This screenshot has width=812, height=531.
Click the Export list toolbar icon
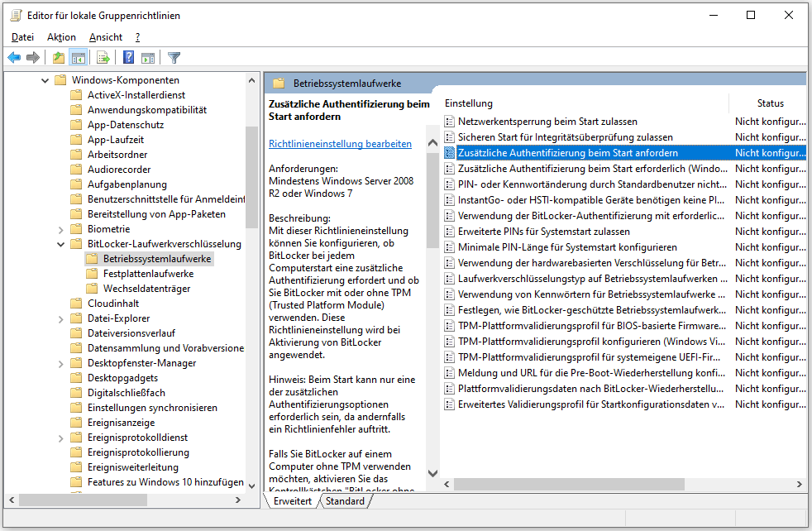[x=103, y=58]
